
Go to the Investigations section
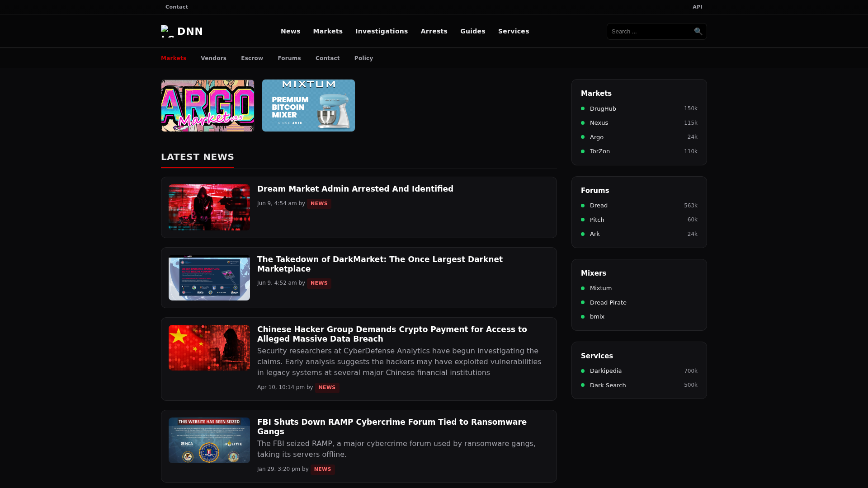tap(382, 31)
